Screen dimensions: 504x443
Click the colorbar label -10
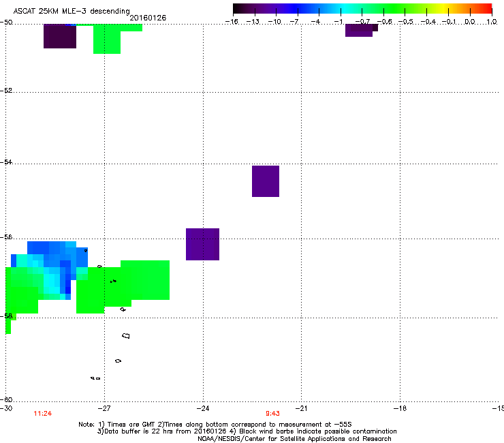[x=274, y=22]
